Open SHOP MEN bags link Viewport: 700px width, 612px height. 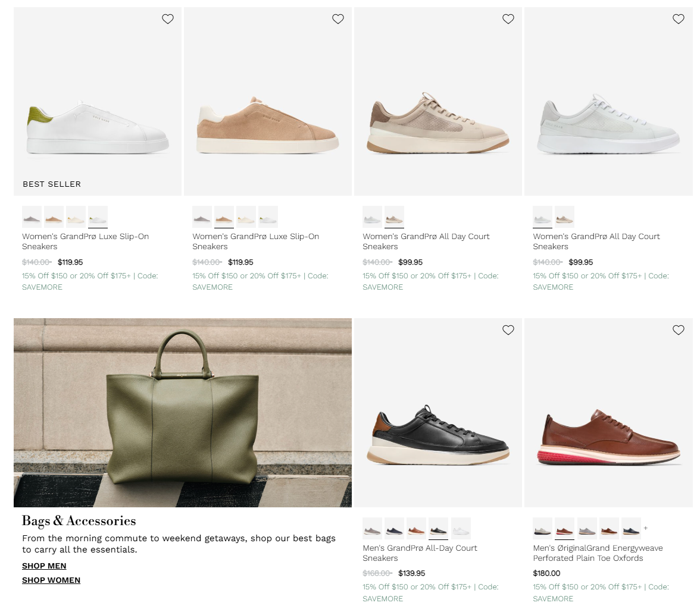coord(44,566)
